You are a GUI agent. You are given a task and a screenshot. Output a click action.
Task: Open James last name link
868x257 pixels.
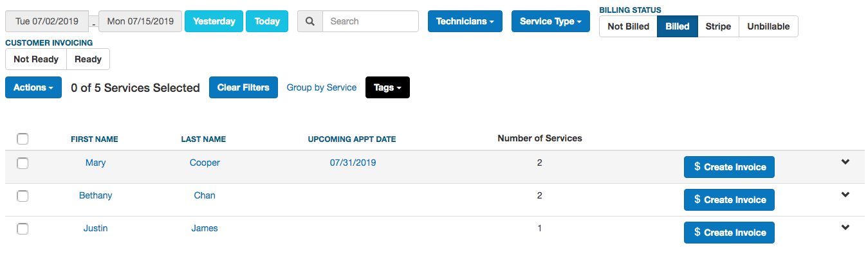(x=205, y=228)
